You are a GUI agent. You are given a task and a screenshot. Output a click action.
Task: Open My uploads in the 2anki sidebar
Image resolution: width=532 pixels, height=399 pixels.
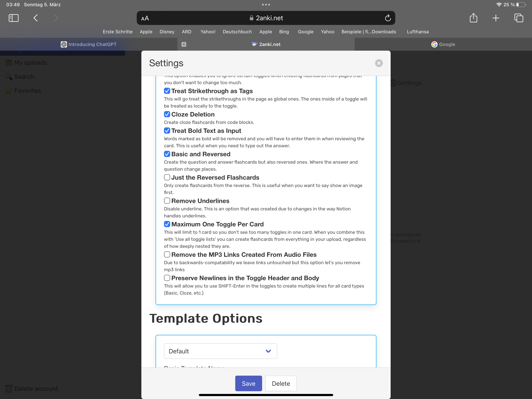point(31,62)
